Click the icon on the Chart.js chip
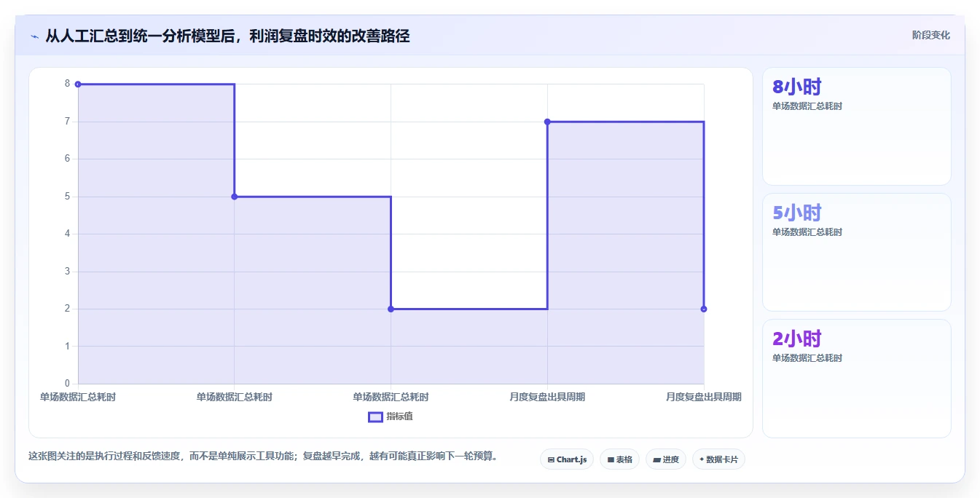Image resolution: width=980 pixels, height=498 pixels. tap(551, 459)
